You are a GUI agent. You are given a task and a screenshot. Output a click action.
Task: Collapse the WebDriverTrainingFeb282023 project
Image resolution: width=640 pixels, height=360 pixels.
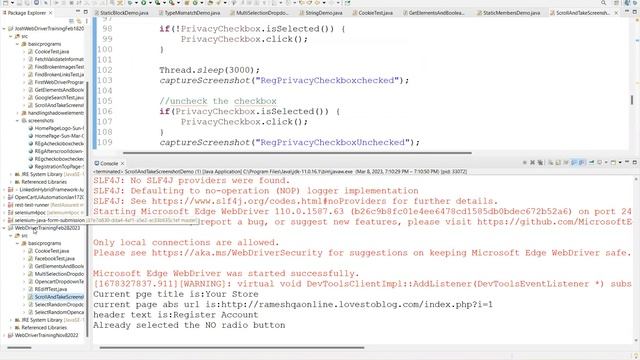coord(4,228)
